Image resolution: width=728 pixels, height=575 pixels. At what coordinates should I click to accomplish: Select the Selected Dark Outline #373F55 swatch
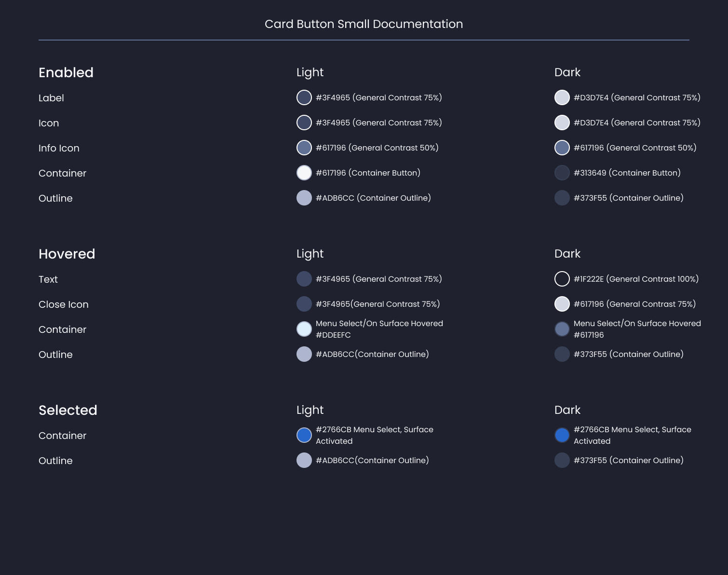562,460
